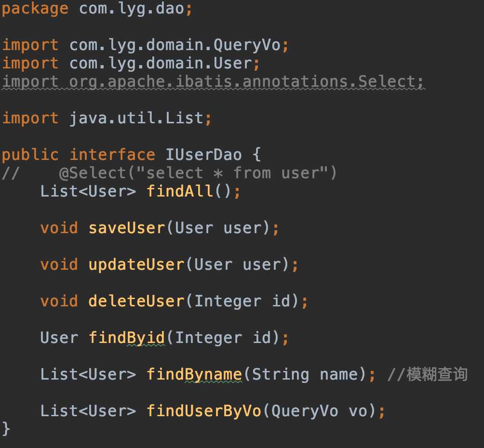The image size is (484, 448).
Task: Click QueryVo in the import statement
Action: click(247, 45)
